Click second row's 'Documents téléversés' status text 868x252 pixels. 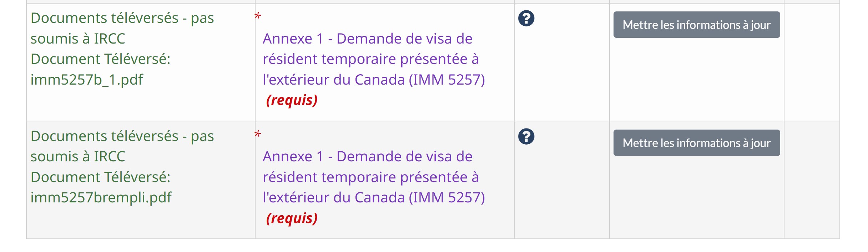[122, 146]
